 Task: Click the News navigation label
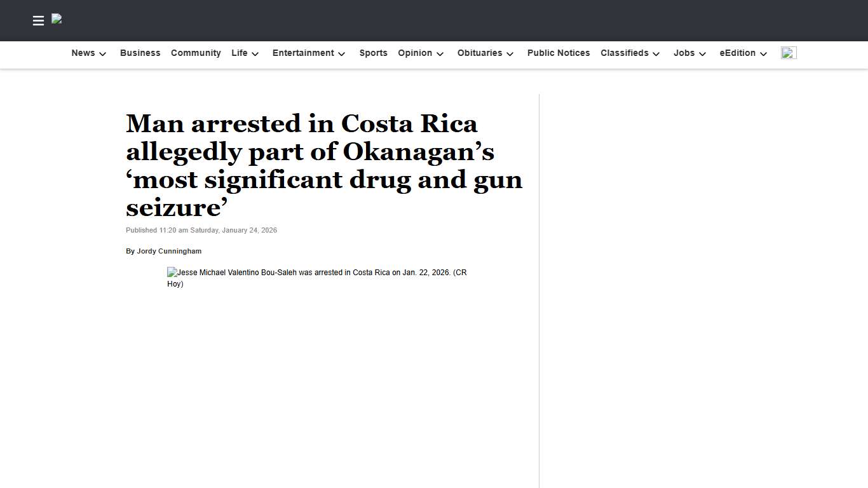pyautogui.click(x=83, y=53)
